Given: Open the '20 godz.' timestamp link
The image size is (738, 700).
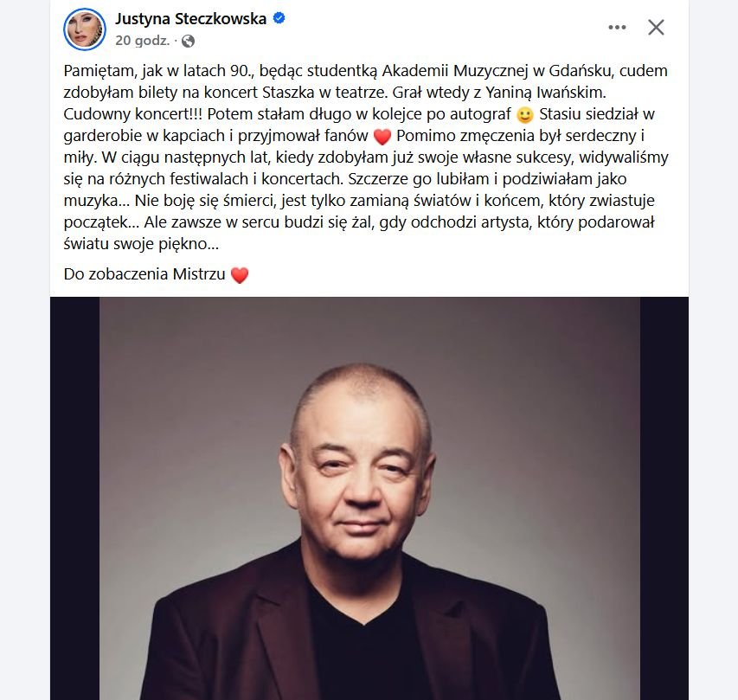Looking at the screenshot, I should [142, 41].
